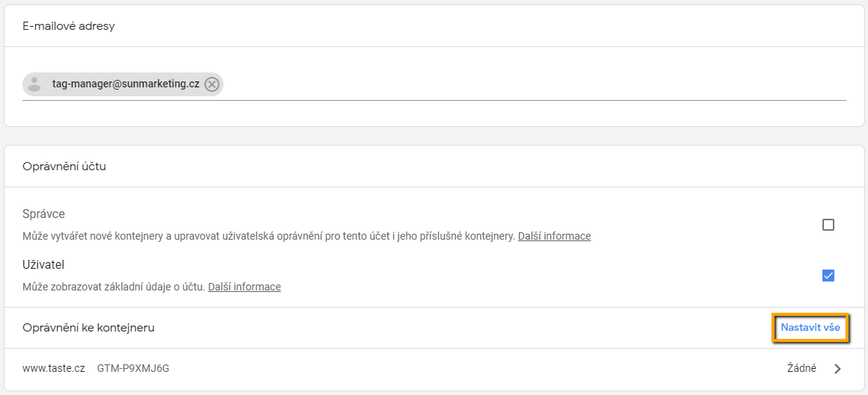
Task: Expand the www.taste.cz container chevron
Action: point(837,369)
